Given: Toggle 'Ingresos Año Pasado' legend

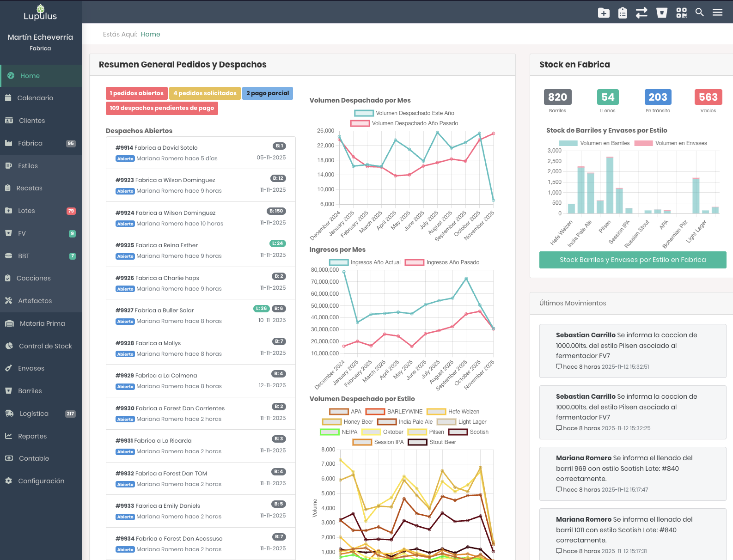Looking at the screenshot, I should (x=442, y=262).
